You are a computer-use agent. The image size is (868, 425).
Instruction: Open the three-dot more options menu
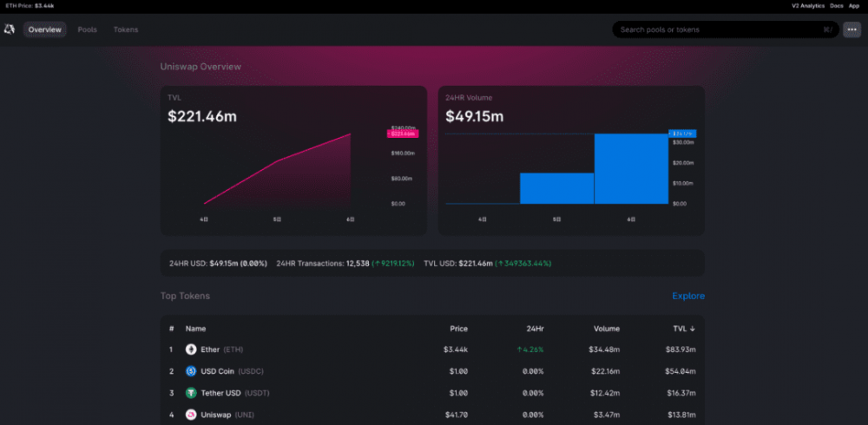[852, 29]
